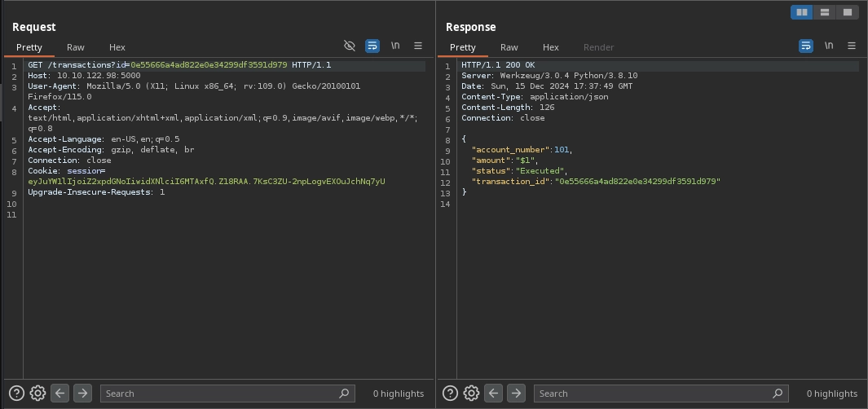Open the Request search settings gear

tap(37, 394)
